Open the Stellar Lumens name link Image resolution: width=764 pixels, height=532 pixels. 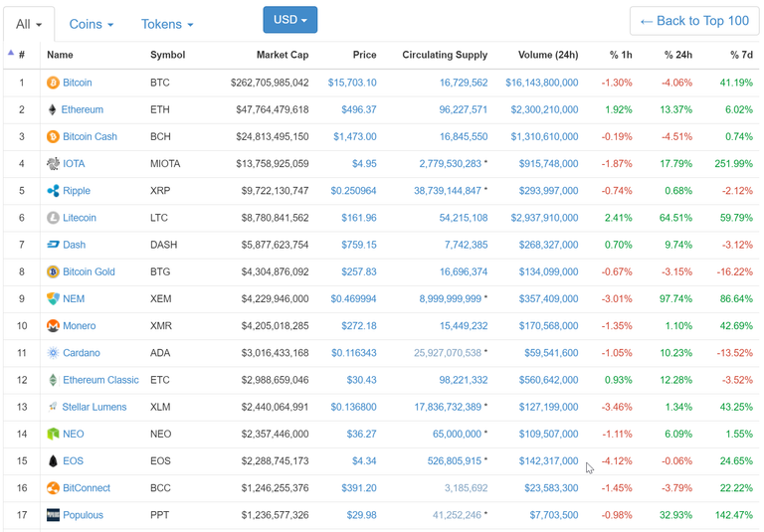pyautogui.click(x=95, y=407)
